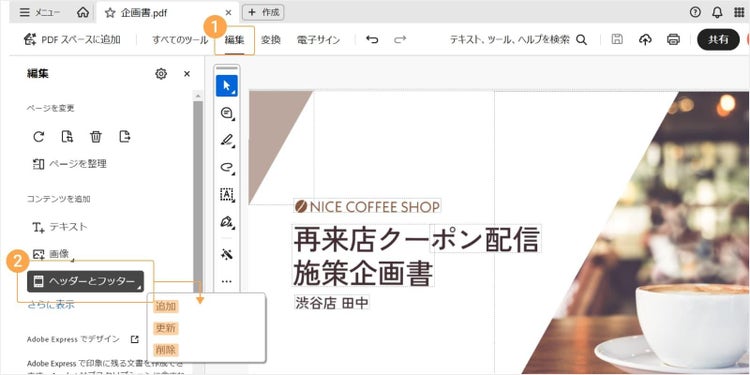Select the text box tool
This screenshot has height=375, width=750.
pos(227,194)
